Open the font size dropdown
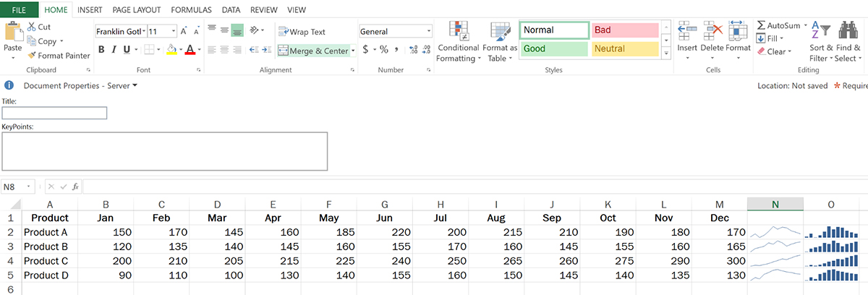This screenshot has width=868, height=295. [174, 32]
